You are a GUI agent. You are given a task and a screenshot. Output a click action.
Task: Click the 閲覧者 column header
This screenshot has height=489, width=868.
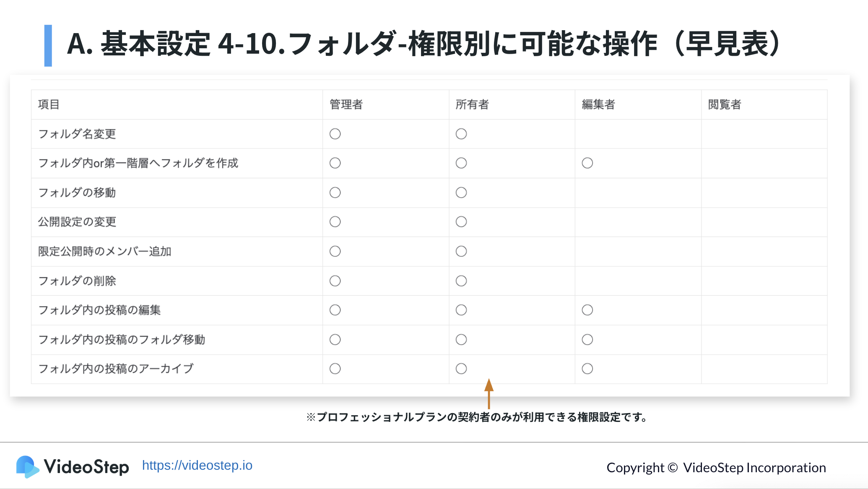coord(725,104)
